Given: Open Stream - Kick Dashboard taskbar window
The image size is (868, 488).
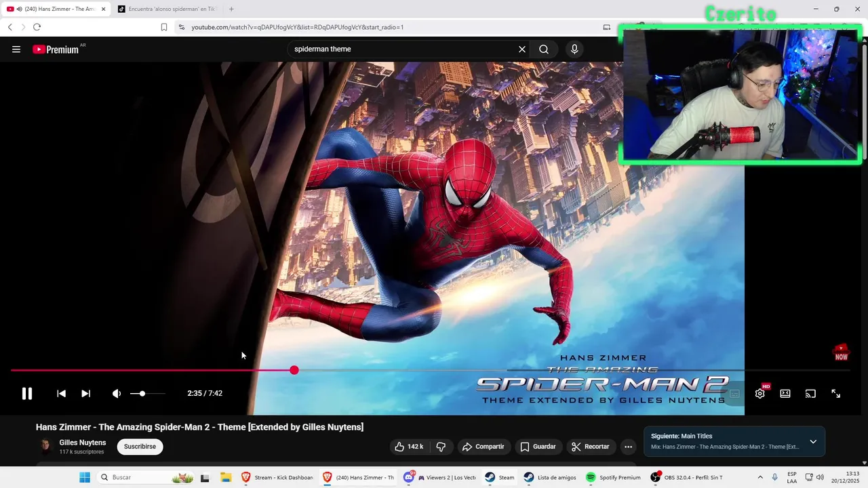Looking at the screenshot, I should tap(277, 477).
